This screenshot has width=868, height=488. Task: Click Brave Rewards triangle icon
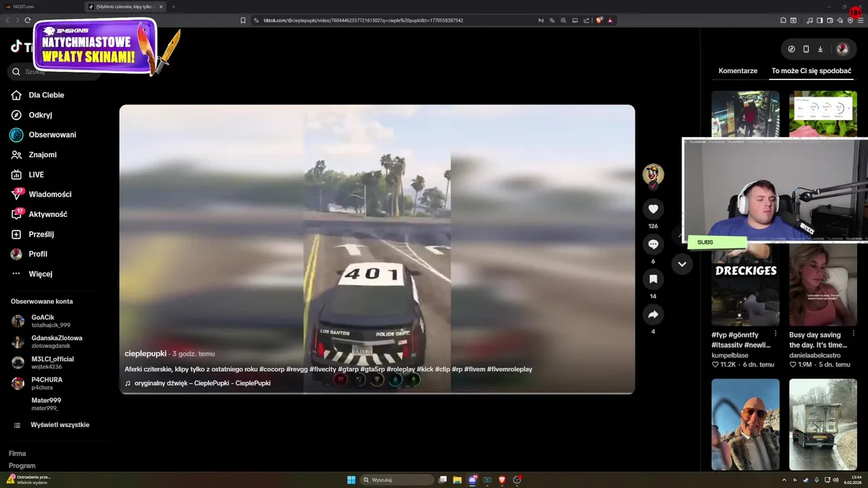coord(610,20)
